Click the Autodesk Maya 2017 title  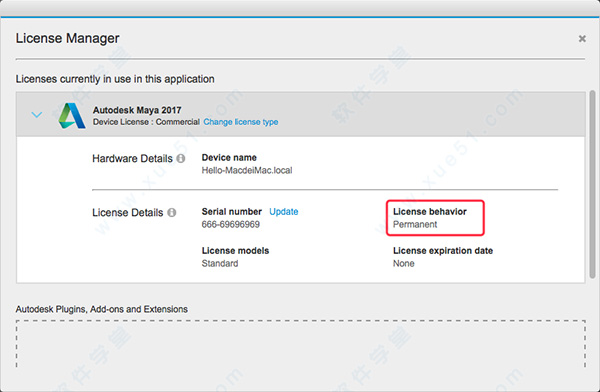point(137,110)
